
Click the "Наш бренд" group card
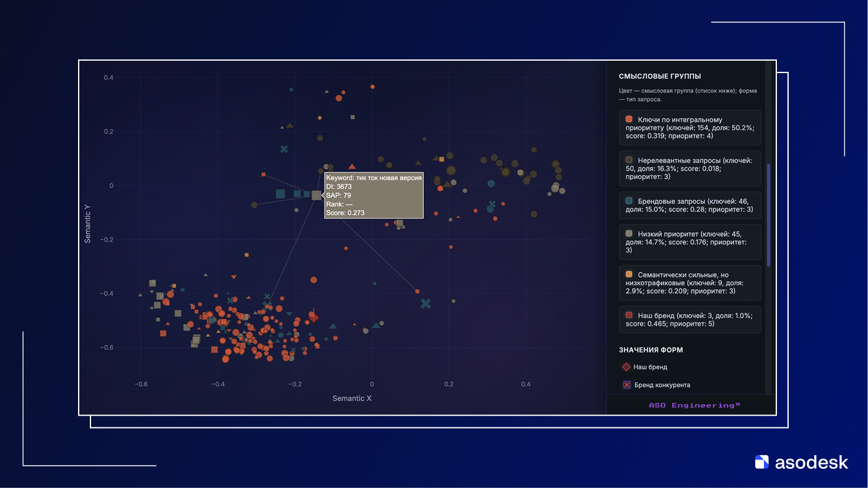click(690, 320)
